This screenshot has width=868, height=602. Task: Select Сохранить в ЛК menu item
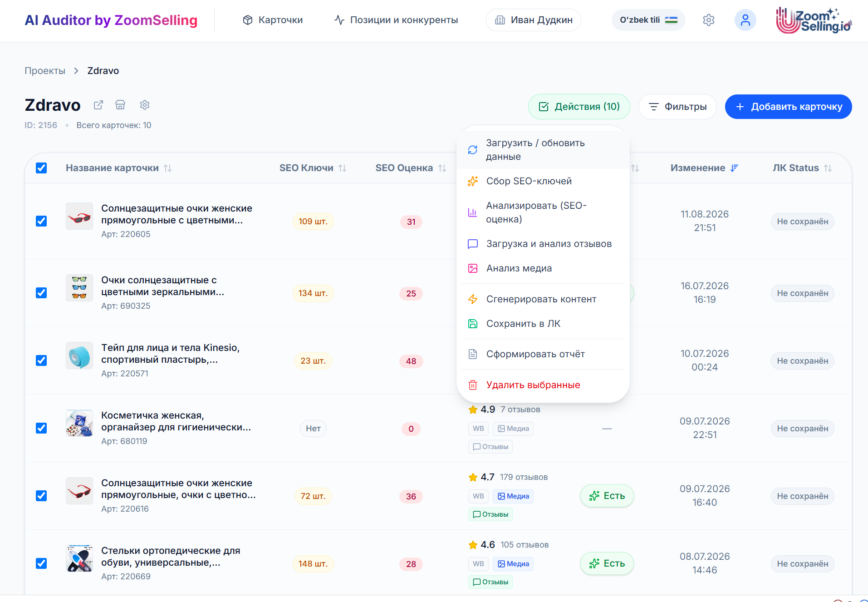543,324
